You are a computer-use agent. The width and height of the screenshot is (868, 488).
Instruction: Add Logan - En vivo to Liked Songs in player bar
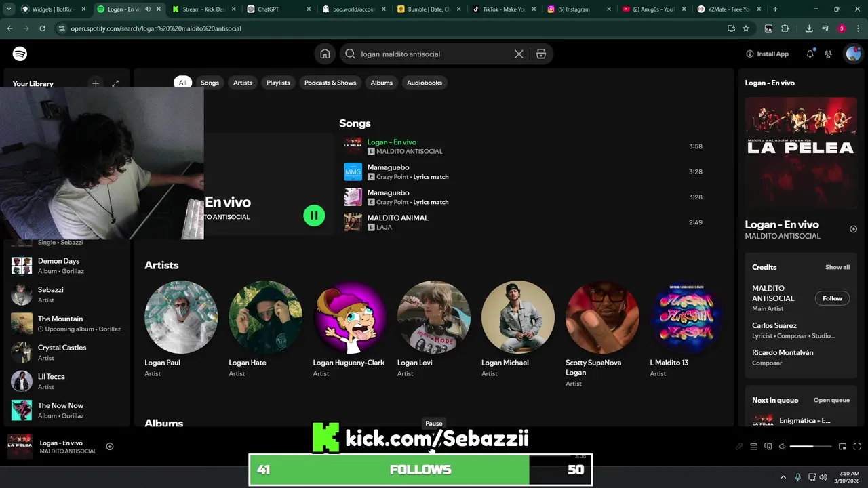(x=110, y=446)
